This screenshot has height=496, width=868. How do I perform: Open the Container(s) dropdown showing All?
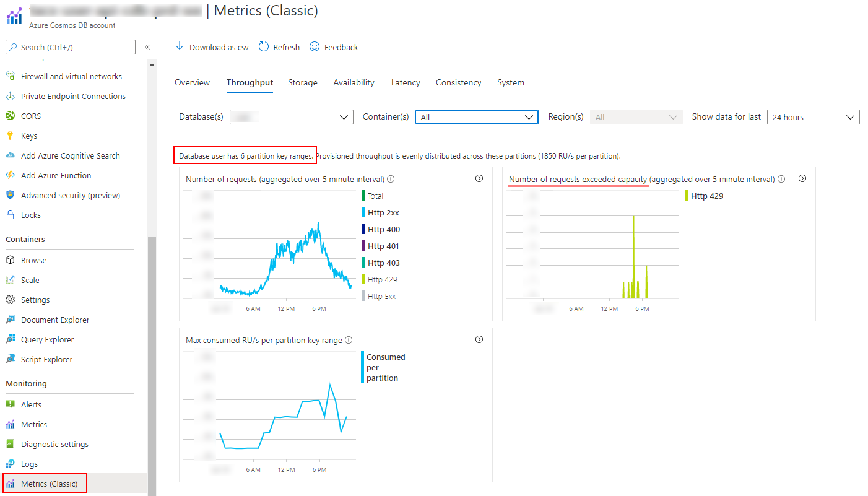pyautogui.click(x=476, y=117)
